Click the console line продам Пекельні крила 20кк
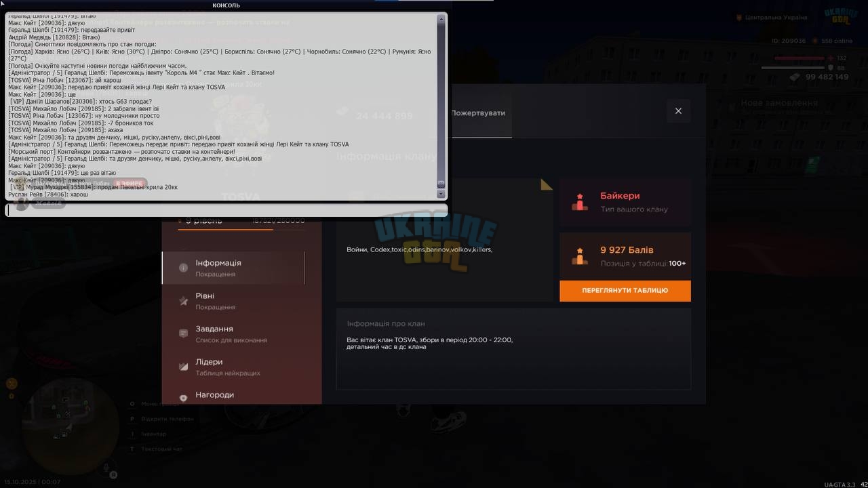This screenshot has height=488, width=868. tap(94, 187)
